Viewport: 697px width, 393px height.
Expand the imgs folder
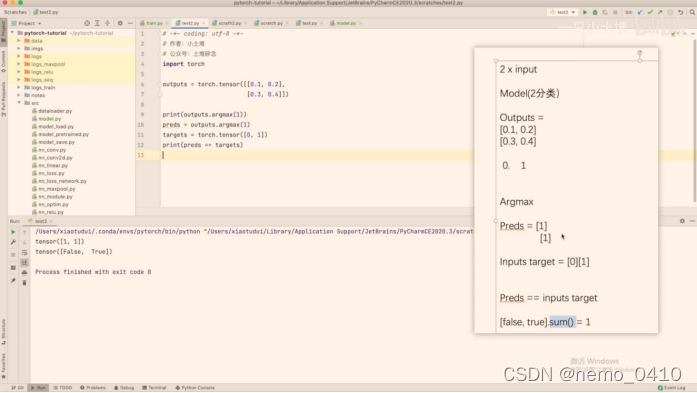19,48
